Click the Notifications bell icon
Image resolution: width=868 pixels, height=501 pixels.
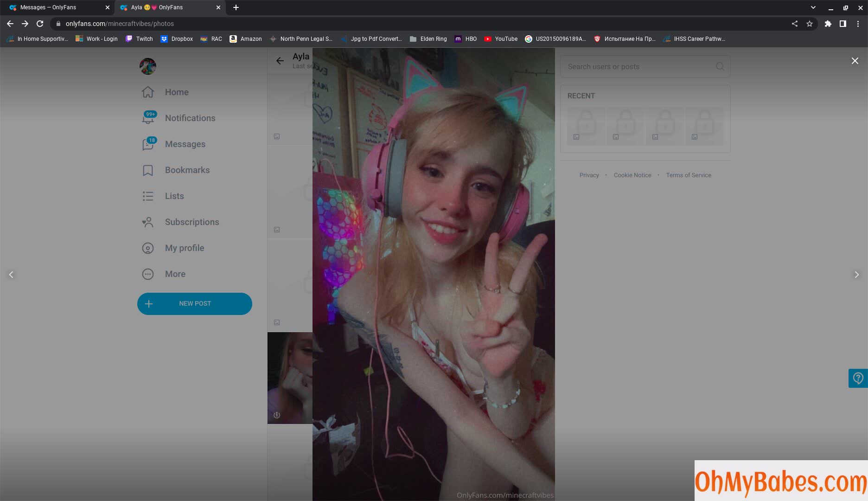pos(148,118)
